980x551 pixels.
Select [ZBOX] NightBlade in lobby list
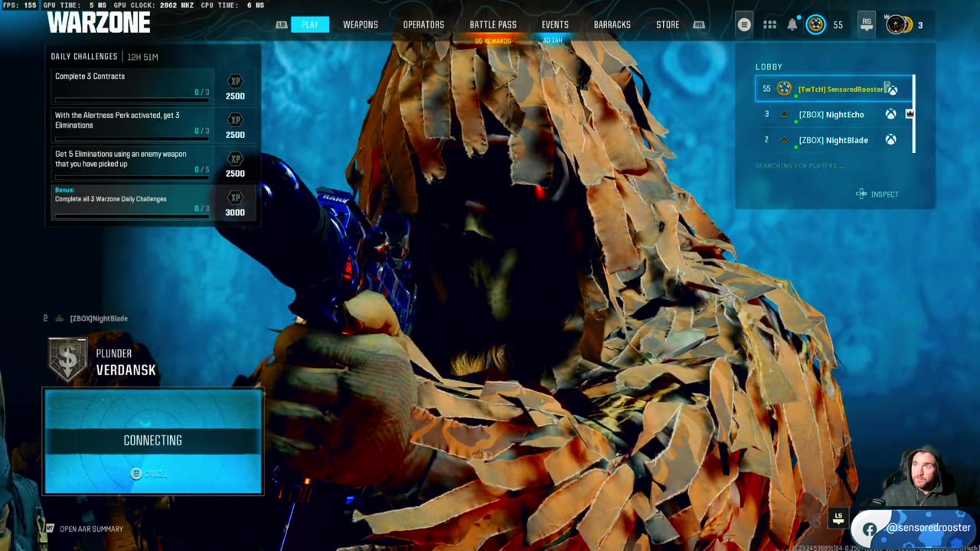point(834,140)
